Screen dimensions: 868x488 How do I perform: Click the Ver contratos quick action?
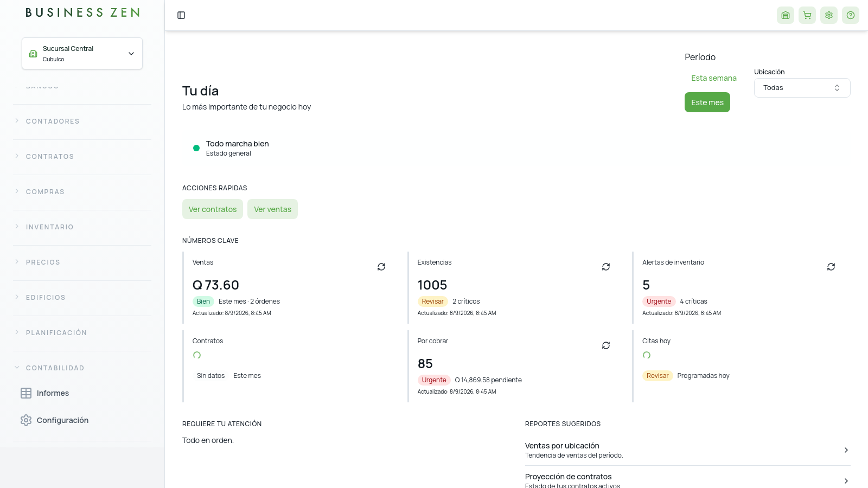(x=213, y=209)
